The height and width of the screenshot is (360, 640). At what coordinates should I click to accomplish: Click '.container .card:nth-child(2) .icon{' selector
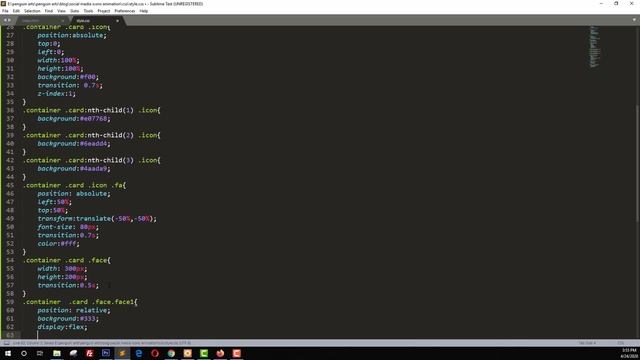pos(92,135)
